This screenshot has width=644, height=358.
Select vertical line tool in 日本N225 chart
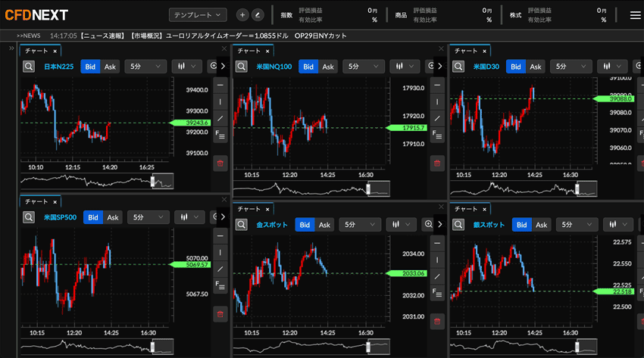220,101
